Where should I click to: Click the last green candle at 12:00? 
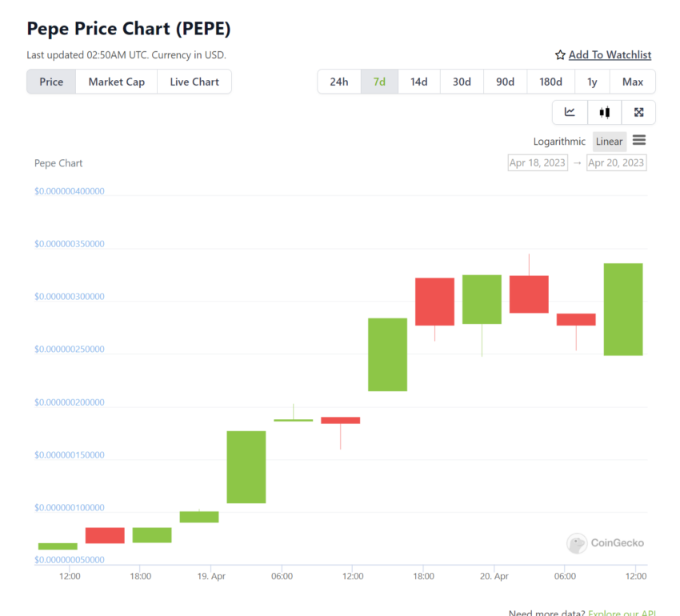coord(623,310)
